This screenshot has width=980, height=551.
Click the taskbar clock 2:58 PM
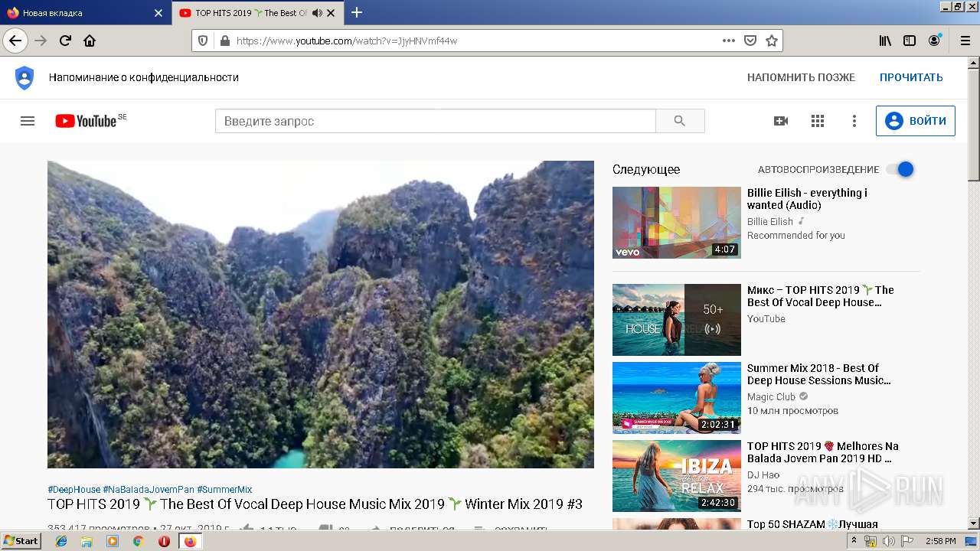pyautogui.click(x=941, y=541)
